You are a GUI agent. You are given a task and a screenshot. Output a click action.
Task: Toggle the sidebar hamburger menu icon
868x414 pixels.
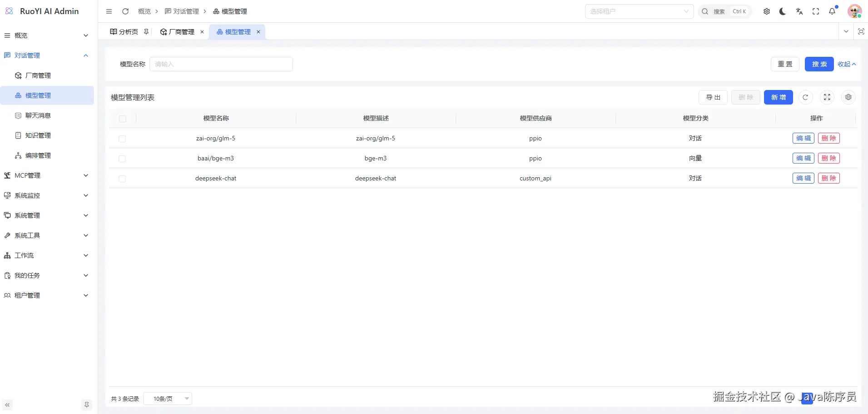(x=109, y=11)
